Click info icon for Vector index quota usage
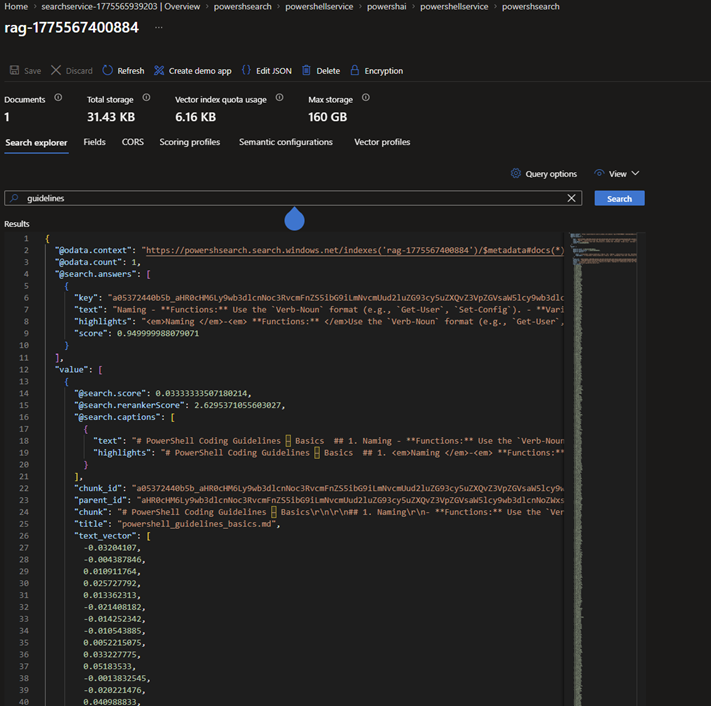Viewport: 711px width, 706px height. click(280, 98)
